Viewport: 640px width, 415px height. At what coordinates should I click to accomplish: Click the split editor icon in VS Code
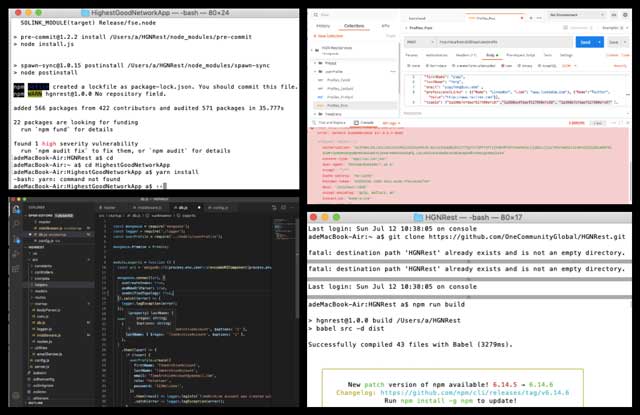point(281,206)
